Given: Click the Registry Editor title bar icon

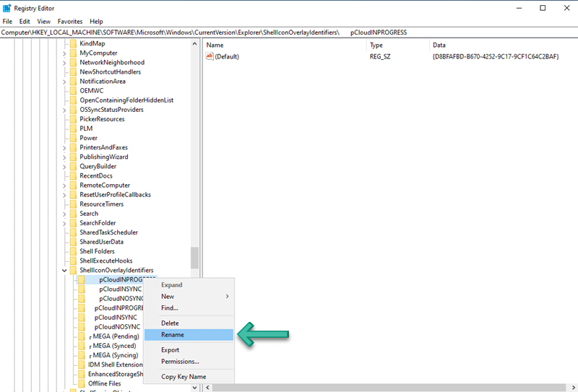Looking at the screenshot, I should click(x=7, y=8).
